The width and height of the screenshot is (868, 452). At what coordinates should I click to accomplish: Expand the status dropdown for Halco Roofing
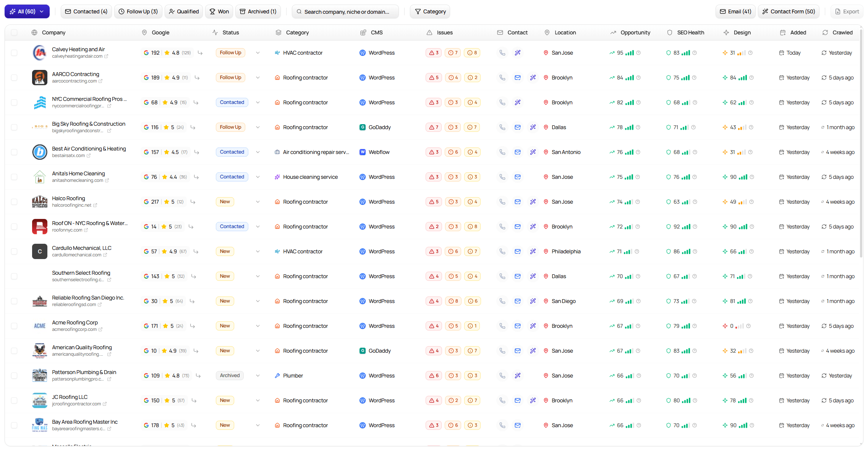pyautogui.click(x=258, y=201)
